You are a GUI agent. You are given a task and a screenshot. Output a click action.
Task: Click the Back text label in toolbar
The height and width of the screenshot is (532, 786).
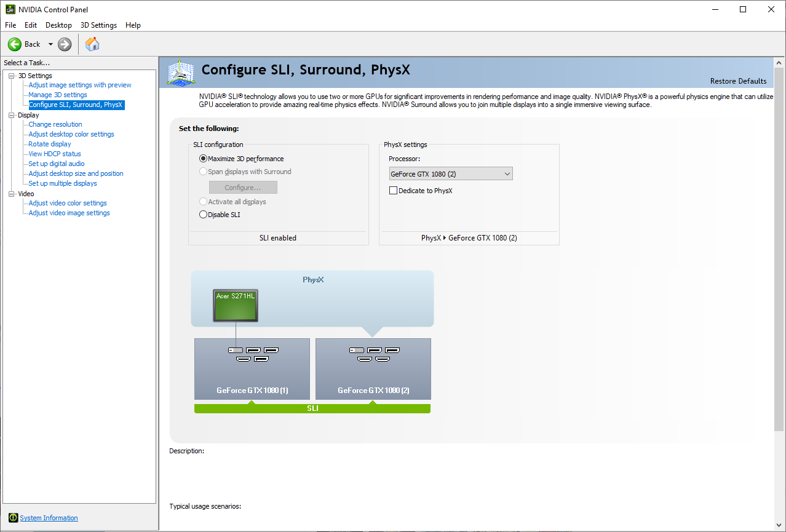click(x=32, y=44)
